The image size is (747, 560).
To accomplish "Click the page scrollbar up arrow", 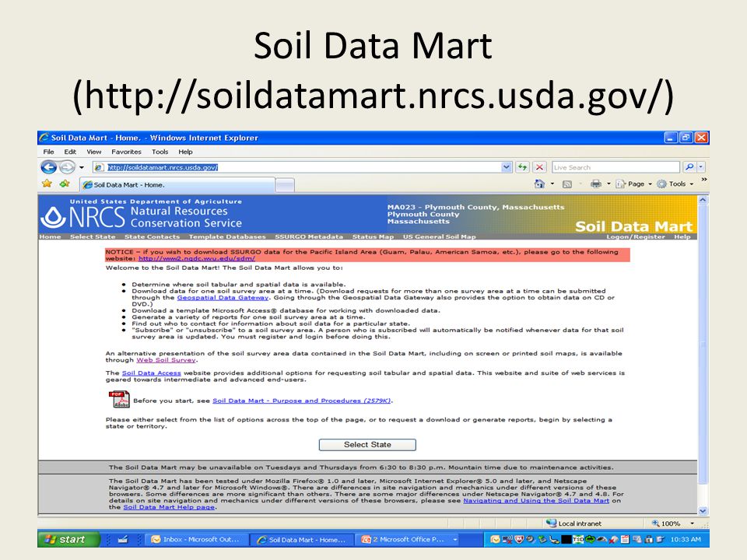I will pyautogui.click(x=703, y=201).
